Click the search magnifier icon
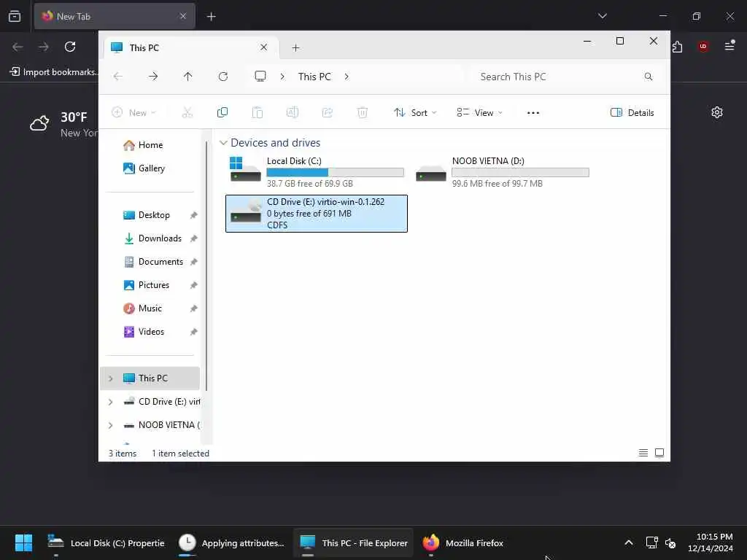This screenshot has height=560, width=747. (x=649, y=77)
